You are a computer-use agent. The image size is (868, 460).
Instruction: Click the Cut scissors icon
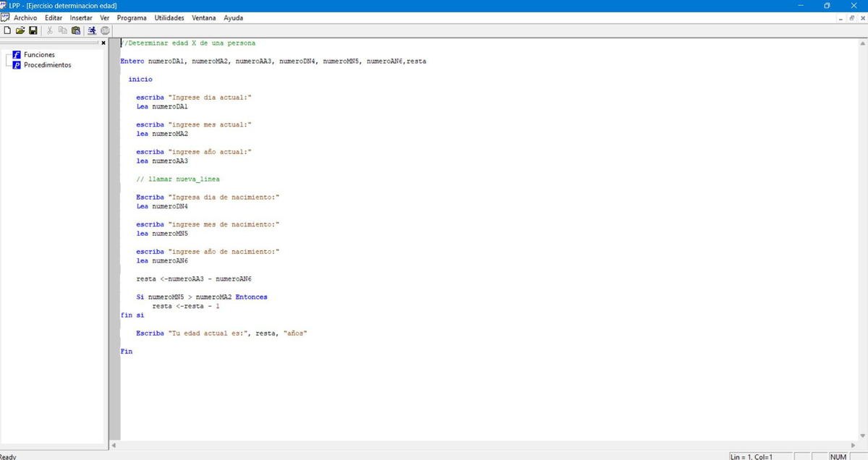tap(50, 30)
